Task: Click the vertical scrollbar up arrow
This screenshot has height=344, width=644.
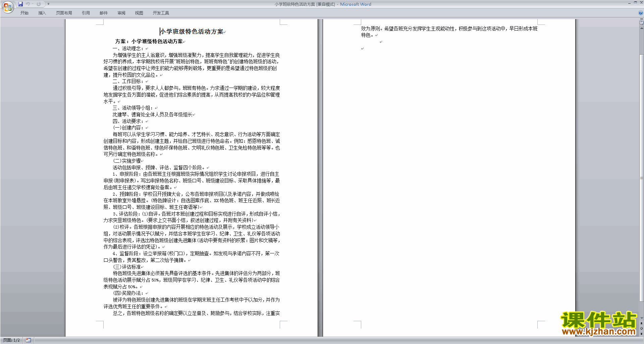Action: coord(641,28)
